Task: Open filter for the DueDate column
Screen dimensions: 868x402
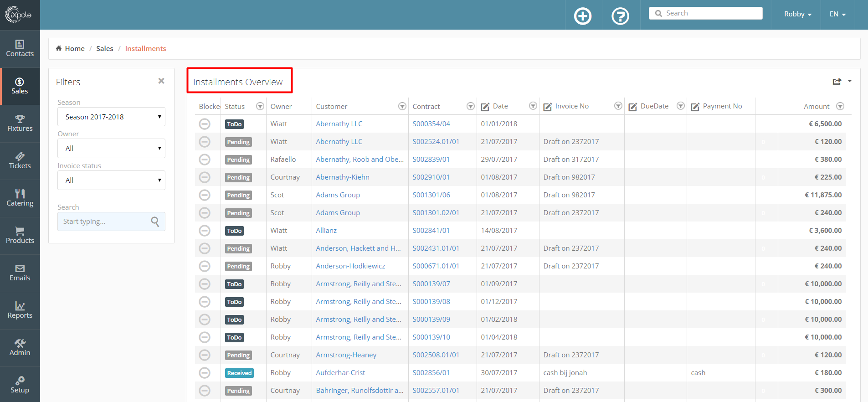Action: tap(681, 106)
